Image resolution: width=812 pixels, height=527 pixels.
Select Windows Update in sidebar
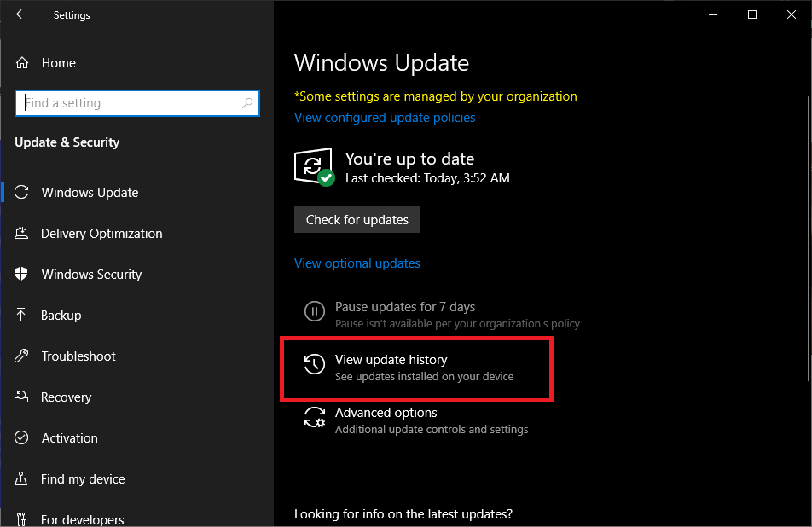coord(90,193)
